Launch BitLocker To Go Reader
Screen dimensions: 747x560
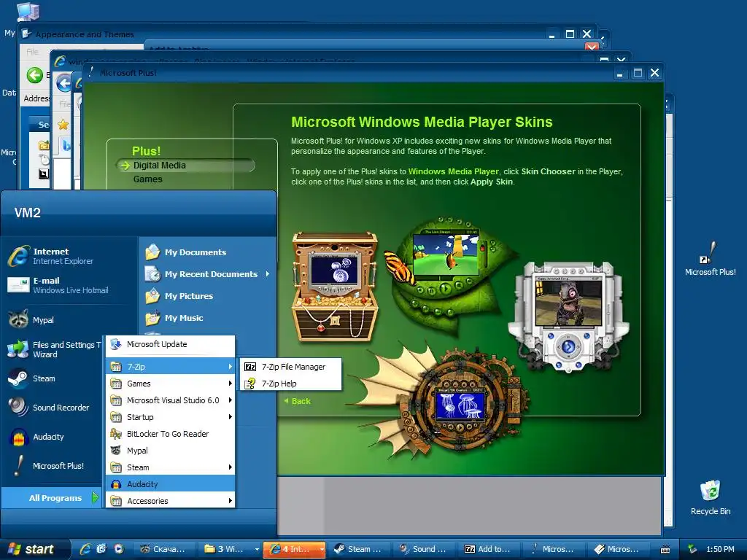170,434
